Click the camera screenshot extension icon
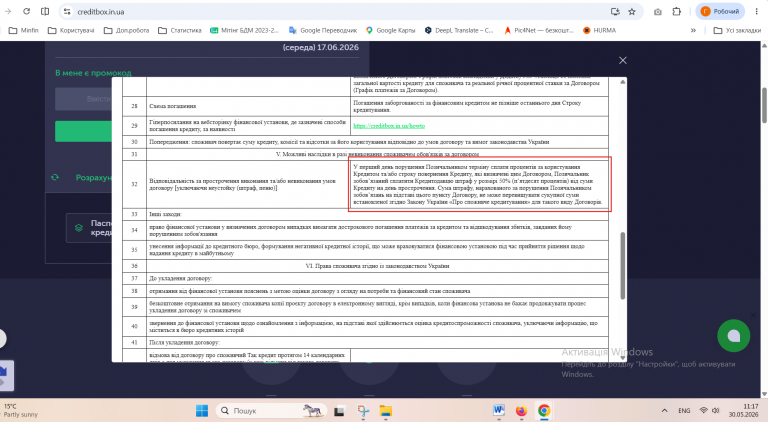This screenshot has height=422, width=768. coord(658,11)
